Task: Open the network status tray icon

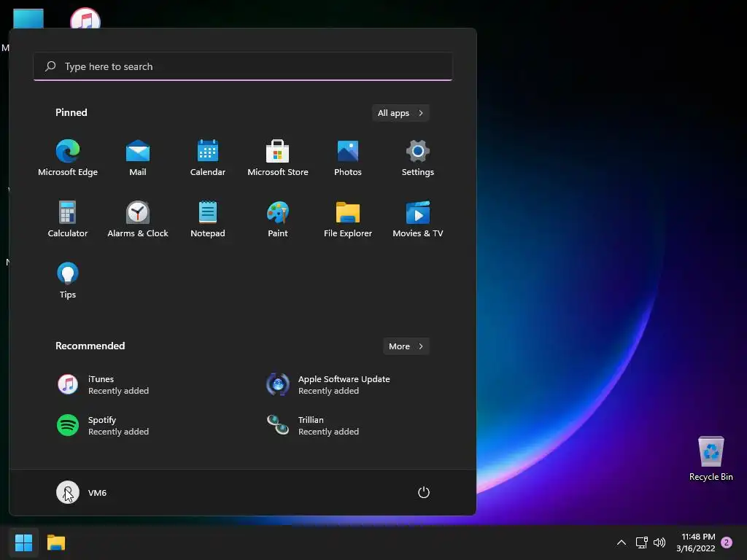Action: click(641, 542)
